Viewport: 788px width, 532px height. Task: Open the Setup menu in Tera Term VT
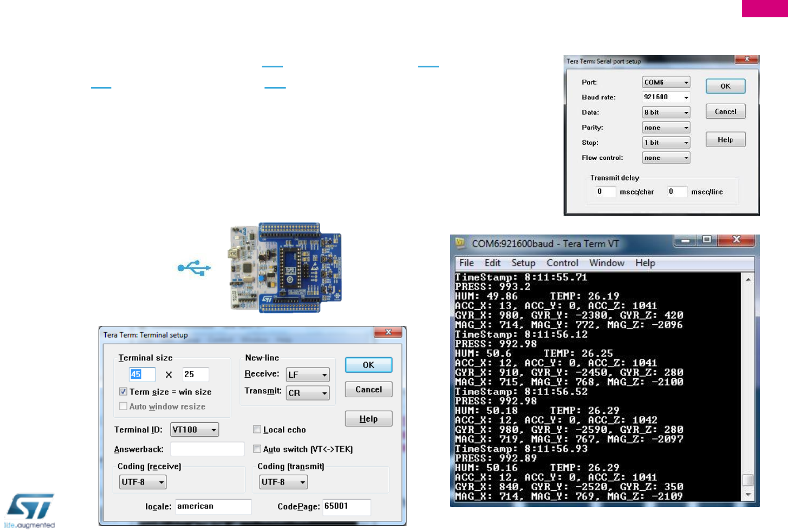click(x=523, y=263)
